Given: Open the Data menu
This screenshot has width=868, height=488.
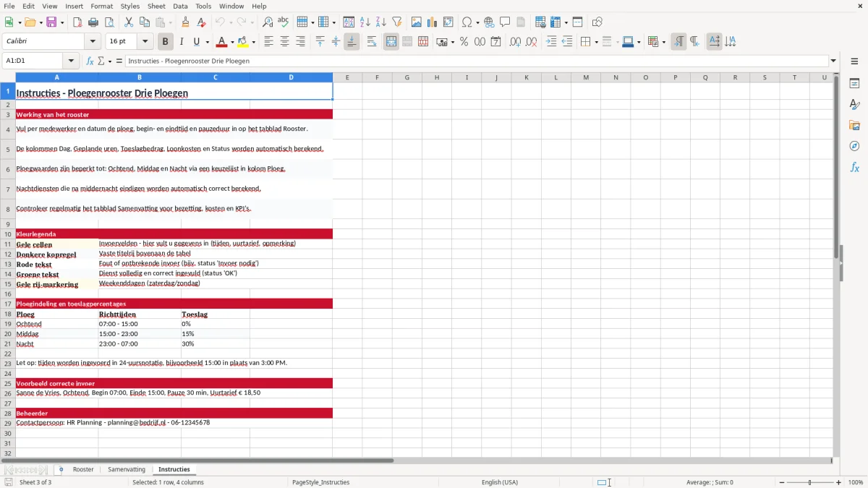Looking at the screenshot, I should (x=180, y=6).
